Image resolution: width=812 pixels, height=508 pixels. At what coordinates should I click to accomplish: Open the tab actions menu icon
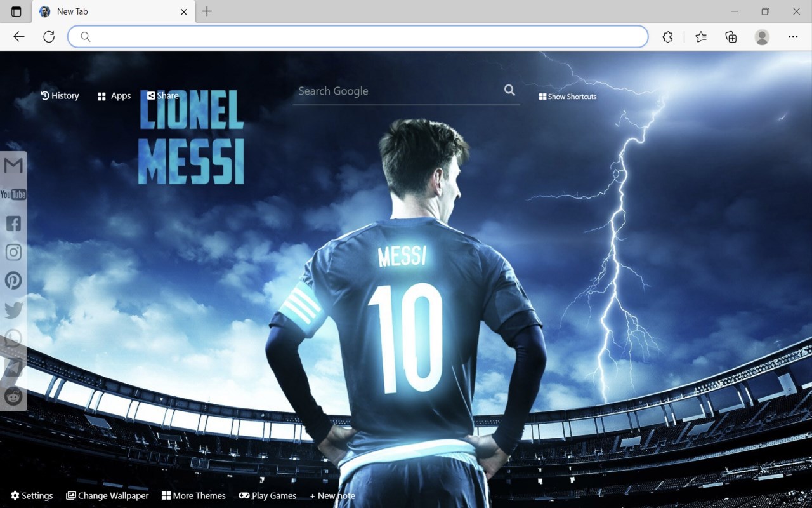coord(16,11)
